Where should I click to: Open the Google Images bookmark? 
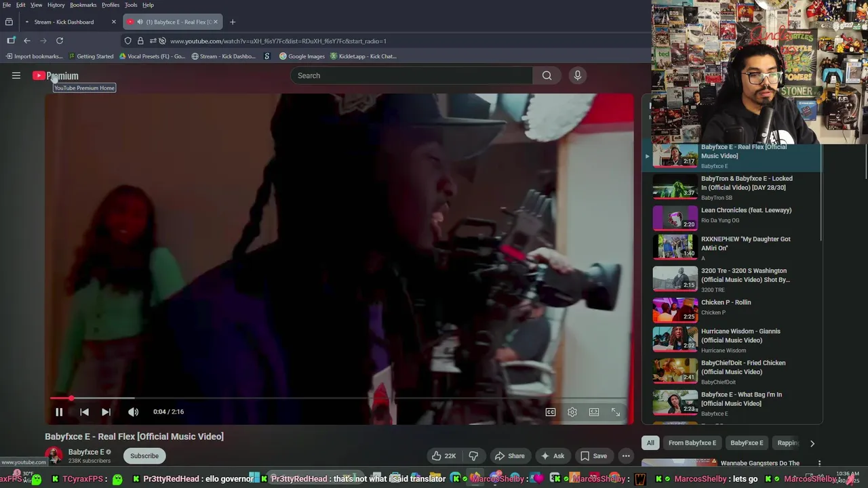coord(302,56)
